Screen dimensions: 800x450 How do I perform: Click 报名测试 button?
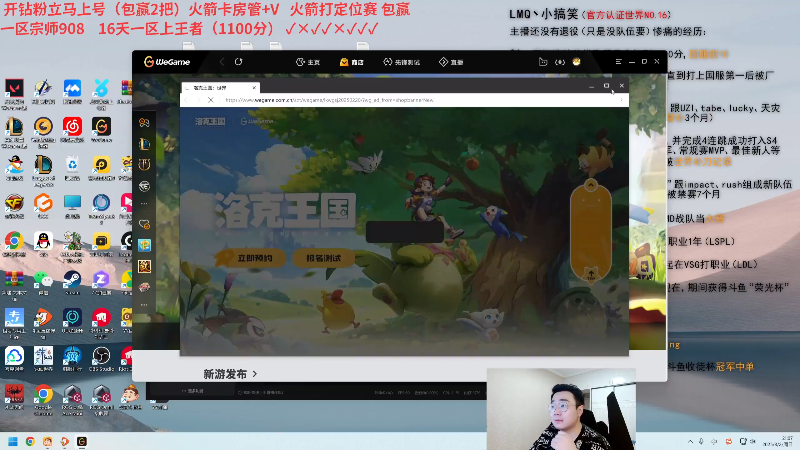(323, 258)
